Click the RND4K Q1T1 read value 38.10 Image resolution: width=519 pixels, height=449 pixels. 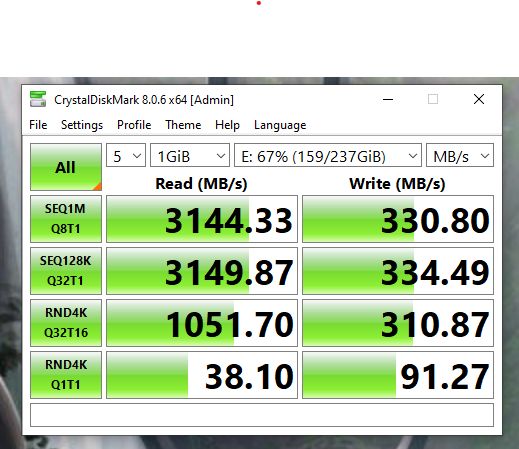click(202, 375)
